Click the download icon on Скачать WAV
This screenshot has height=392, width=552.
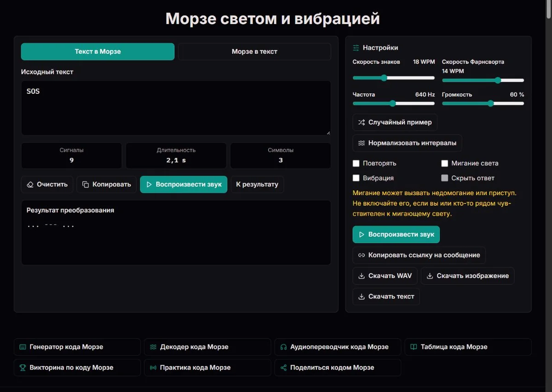tap(362, 276)
